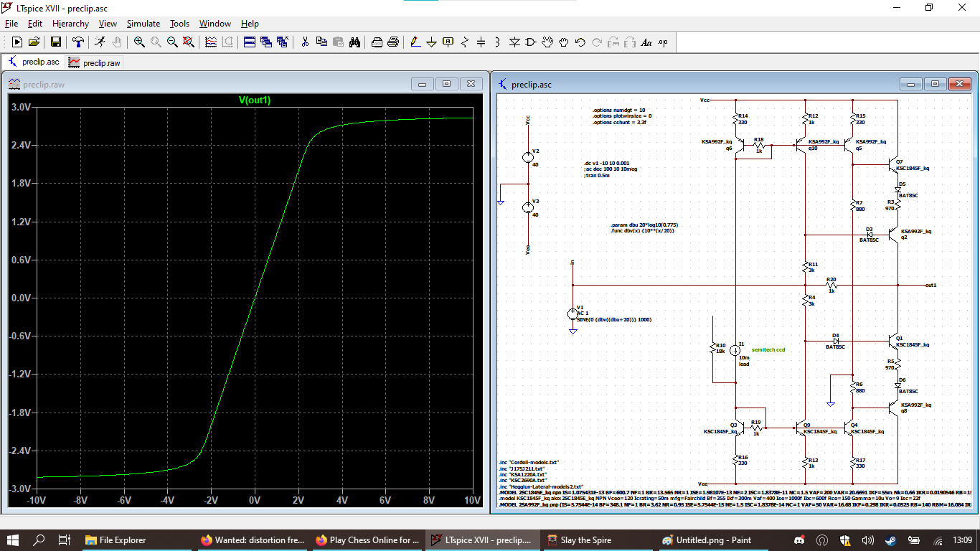Screen dimensions: 980x551
Task: Click the .param dbu directive text
Action: pyautogui.click(x=644, y=225)
